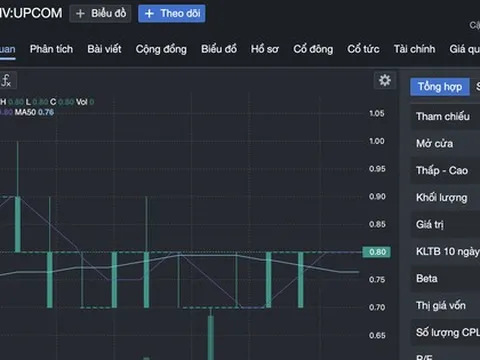Click the 0.95 price axis label
The image size is (480, 360).
pyautogui.click(x=377, y=169)
